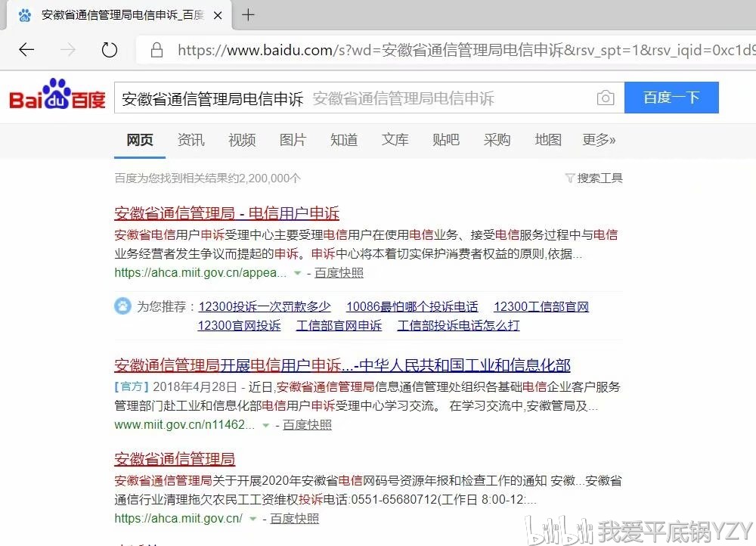756x546 pixels.
Task: Switch to the 视频 tab
Action: click(x=242, y=140)
